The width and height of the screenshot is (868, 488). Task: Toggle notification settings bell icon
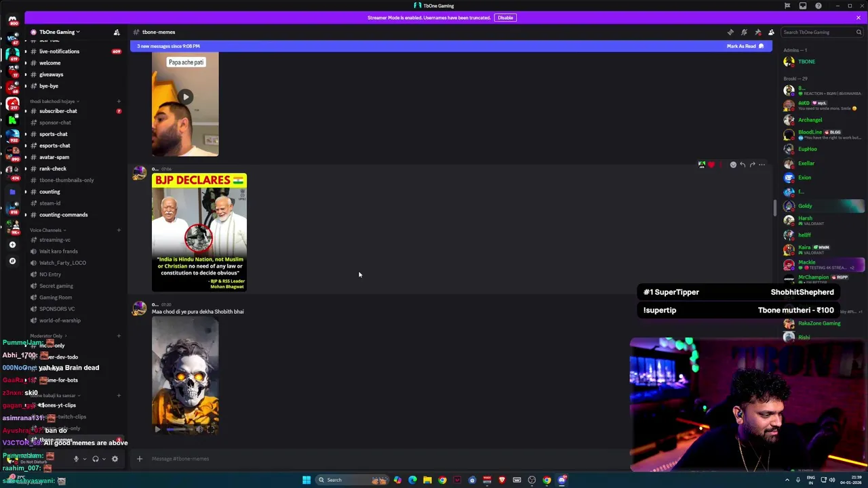pyautogui.click(x=744, y=32)
